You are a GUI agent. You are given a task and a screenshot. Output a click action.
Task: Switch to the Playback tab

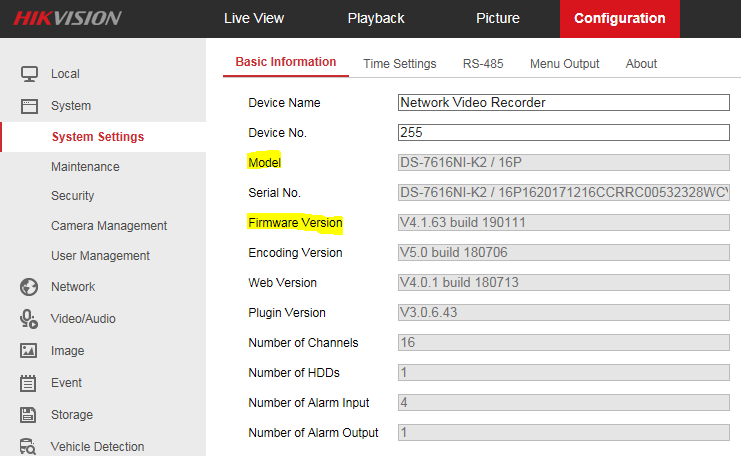pyautogui.click(x=376, y=18)
